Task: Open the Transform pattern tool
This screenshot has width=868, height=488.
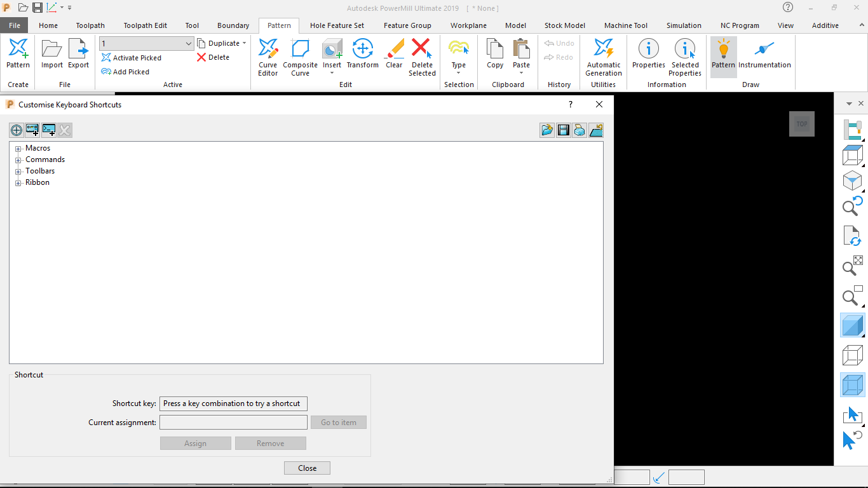Action: point(362,56)
